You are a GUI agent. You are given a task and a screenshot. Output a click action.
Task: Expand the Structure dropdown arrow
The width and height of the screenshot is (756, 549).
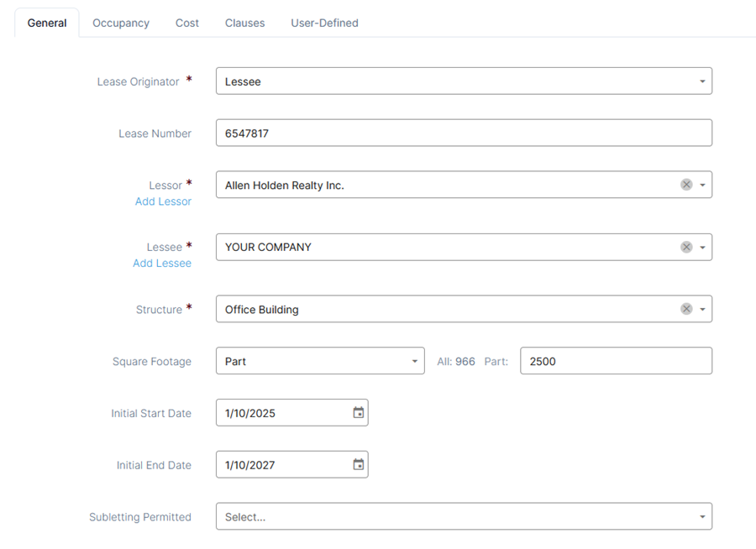[702, 310]
